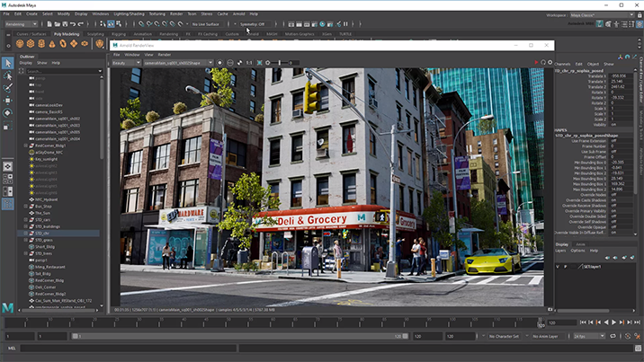Expand the RedCorner_Bldg1 node
This screenshot has width=644, height=362.
[25, 146]
